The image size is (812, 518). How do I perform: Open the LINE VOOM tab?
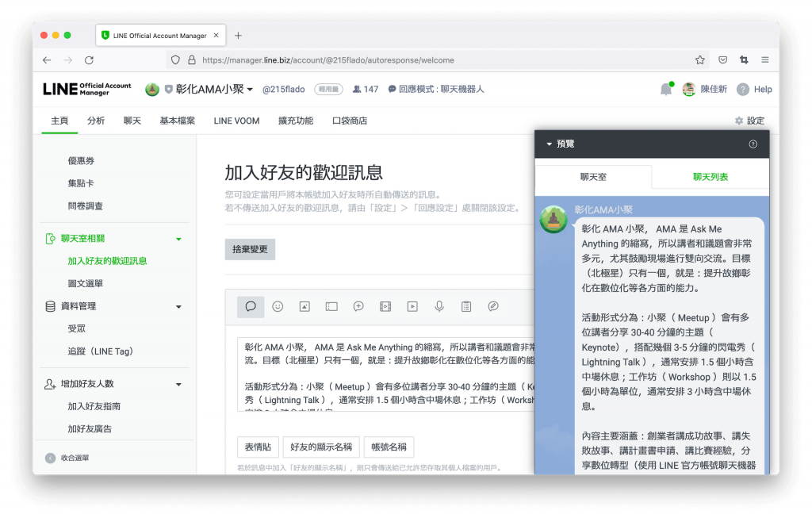tap(236, 121)
